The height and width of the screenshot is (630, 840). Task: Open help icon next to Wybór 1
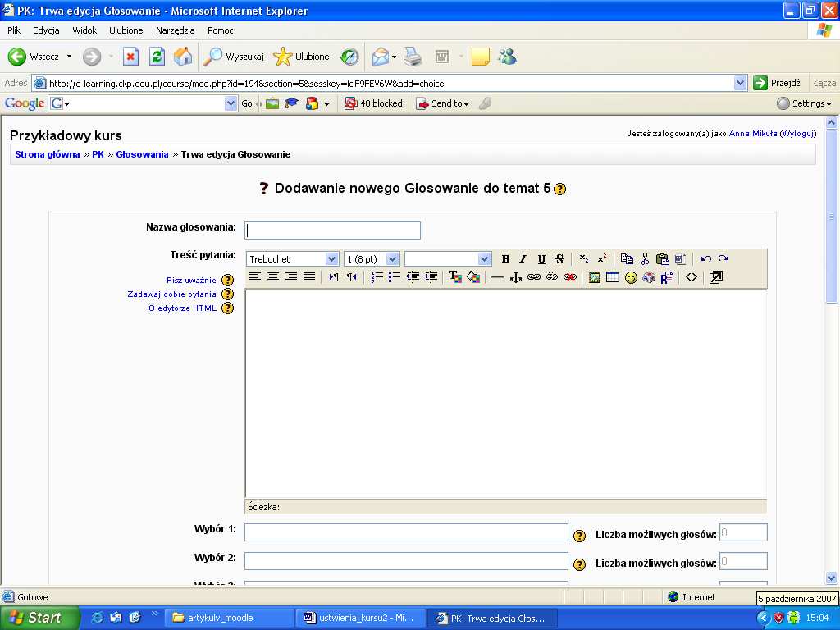(x=579, y=536)
